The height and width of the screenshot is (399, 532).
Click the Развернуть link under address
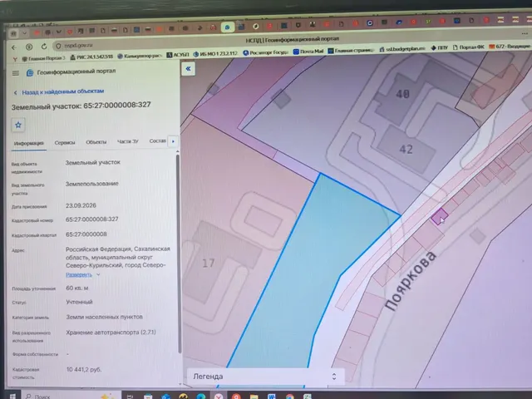(79, 275)
